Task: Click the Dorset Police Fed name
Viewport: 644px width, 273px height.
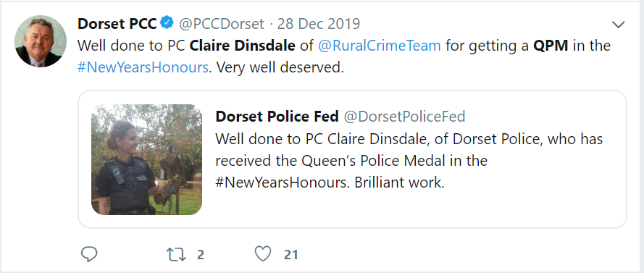Action: 277,117
